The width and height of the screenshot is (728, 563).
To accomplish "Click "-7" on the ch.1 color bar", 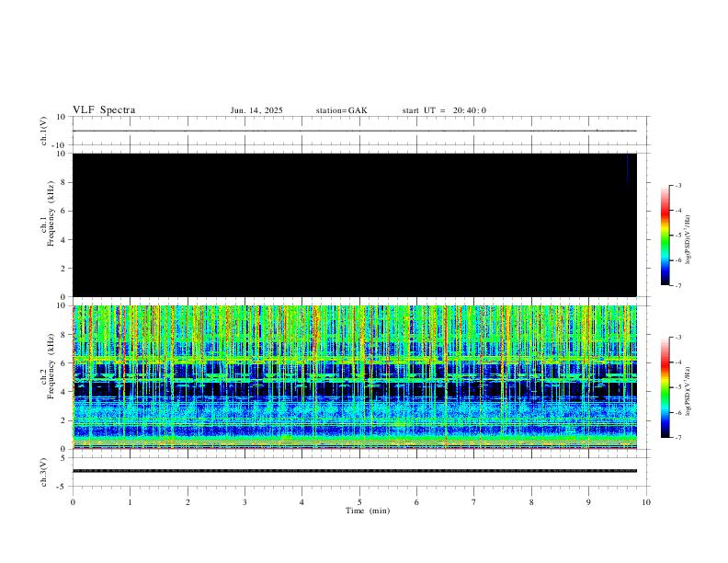I will click(x=678, y=286).
